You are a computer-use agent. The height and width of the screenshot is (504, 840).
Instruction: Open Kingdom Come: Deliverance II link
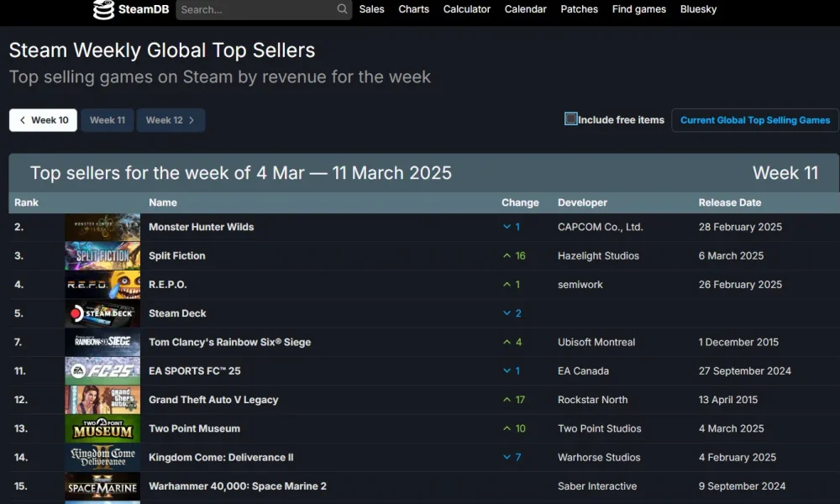tap(221, 458)
